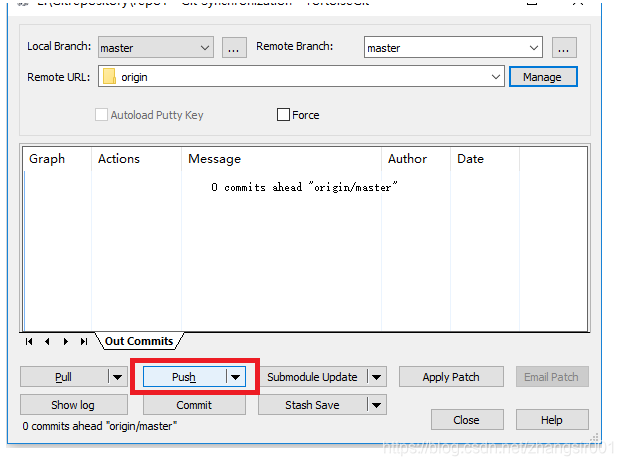Toggle the Autoload Putty Key checkbox
Viewport: 623px width, 466px height.
(101, 115)
